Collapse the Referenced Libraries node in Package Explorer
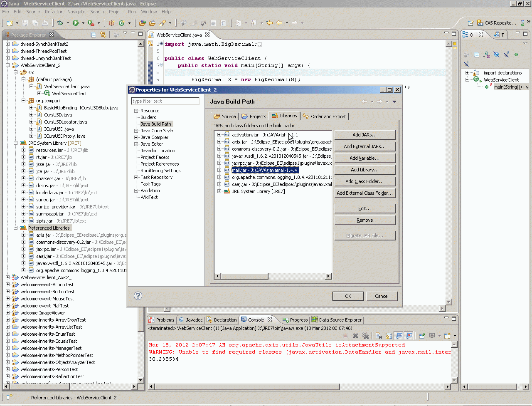Screen dimensions: 532x406 pyautogui.click(x=16, y=228)
